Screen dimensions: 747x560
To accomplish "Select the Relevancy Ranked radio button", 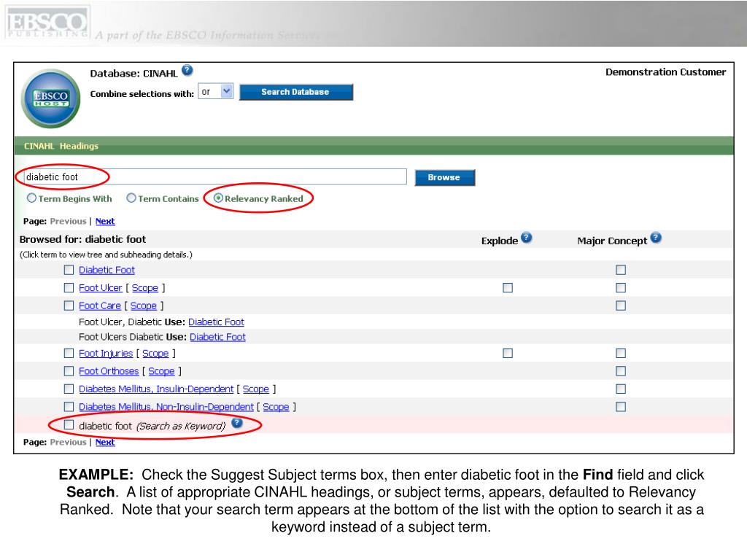I will [x=218, y=198].
